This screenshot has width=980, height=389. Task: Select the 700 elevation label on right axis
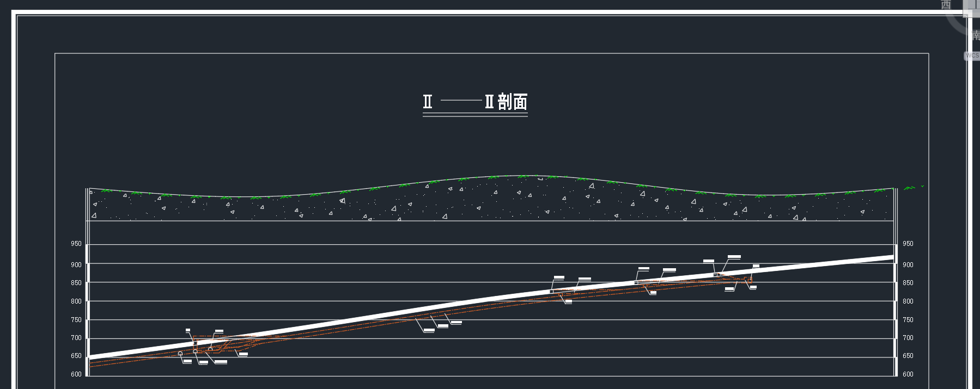click(x=908, y=338)
